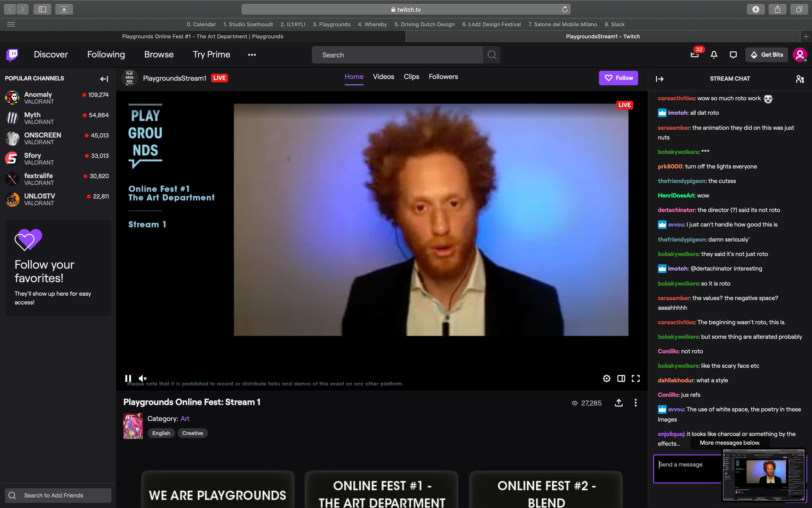This screenshot has height=508, width=812.
Task: Open the Art category link
Action: coord(185,419)
